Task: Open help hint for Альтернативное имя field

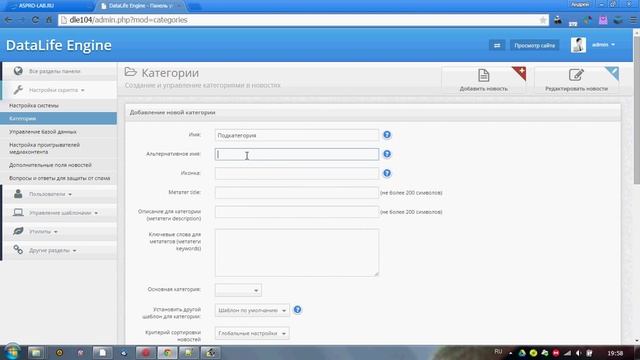Action: coord(387,154)
